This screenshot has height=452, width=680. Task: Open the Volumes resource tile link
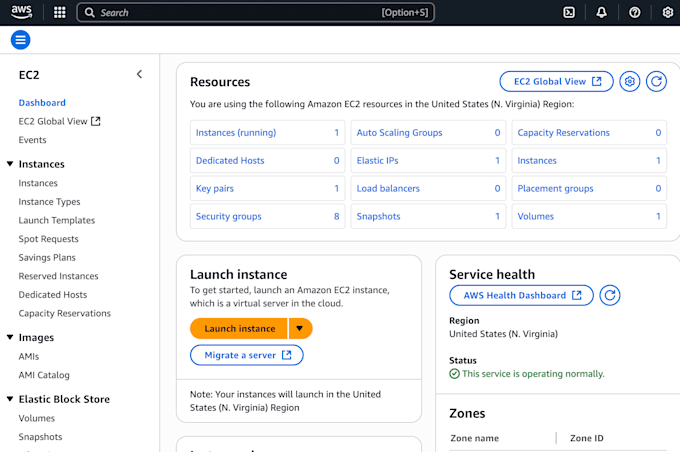coord(536,216)
